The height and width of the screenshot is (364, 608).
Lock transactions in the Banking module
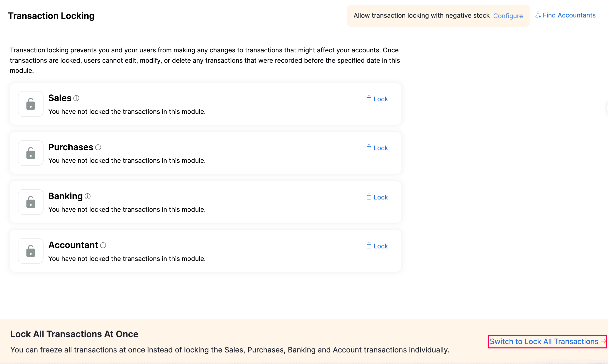pos(380,197)
